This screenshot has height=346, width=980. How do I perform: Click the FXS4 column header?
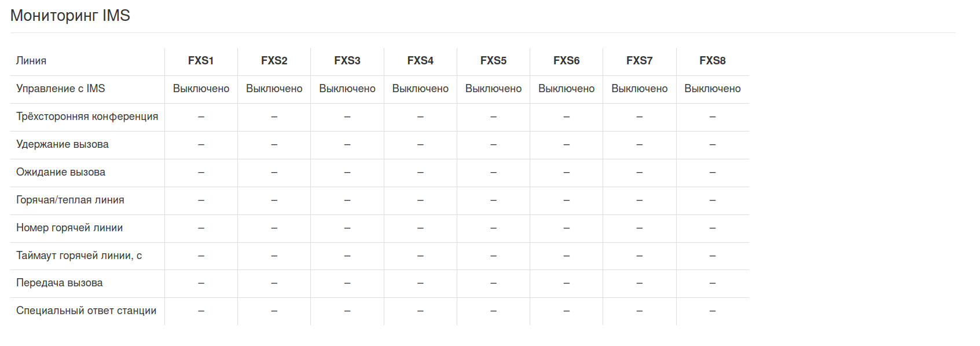tap(420, 61)
